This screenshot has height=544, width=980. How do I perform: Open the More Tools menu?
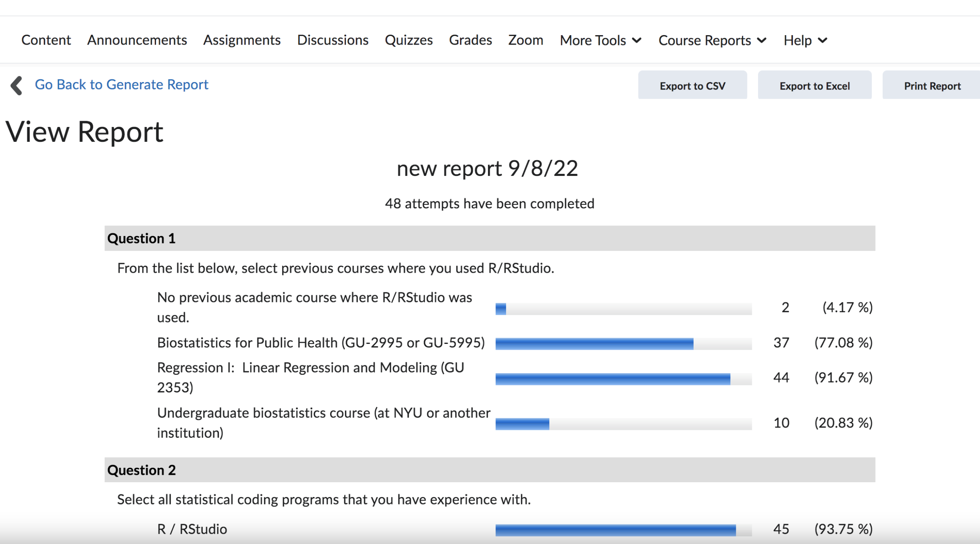[x=600, y=40]
